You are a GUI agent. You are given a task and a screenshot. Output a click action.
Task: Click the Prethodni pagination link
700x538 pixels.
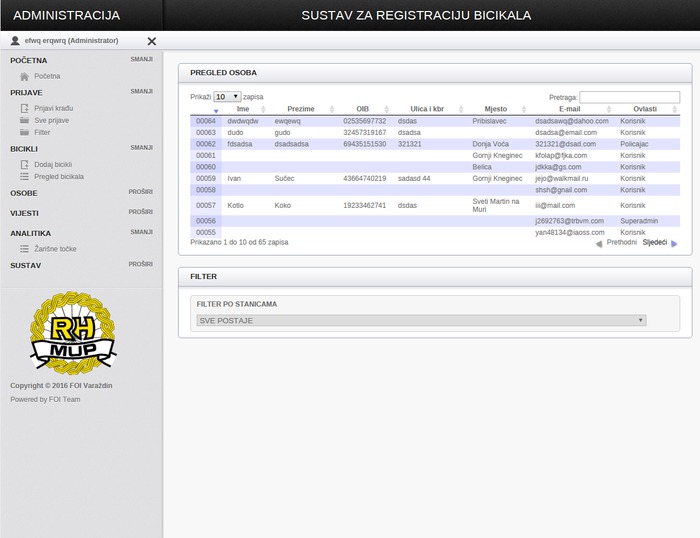point(621,242)
